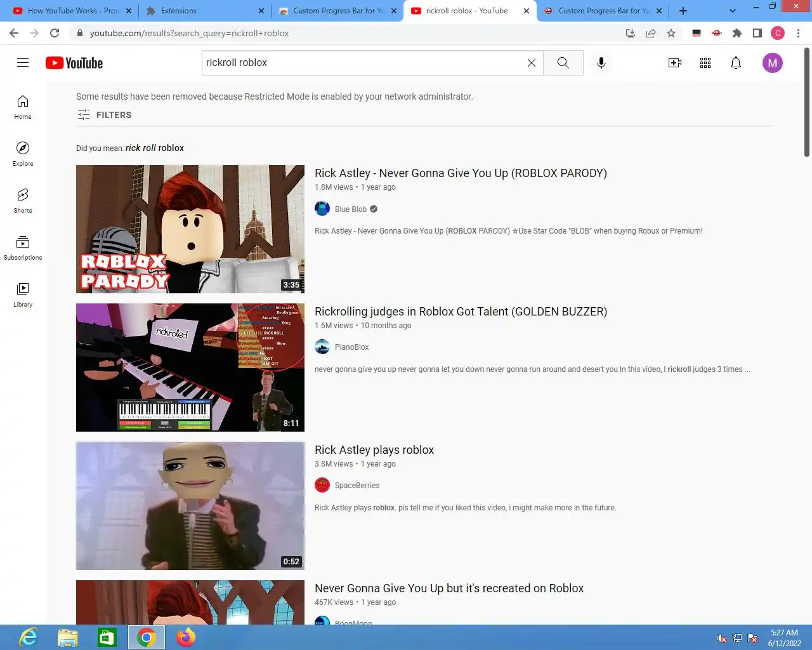The height and width of the screenshot is (650, 812).
Task: Open the M account avatar menu
Action: pos(773,63)
